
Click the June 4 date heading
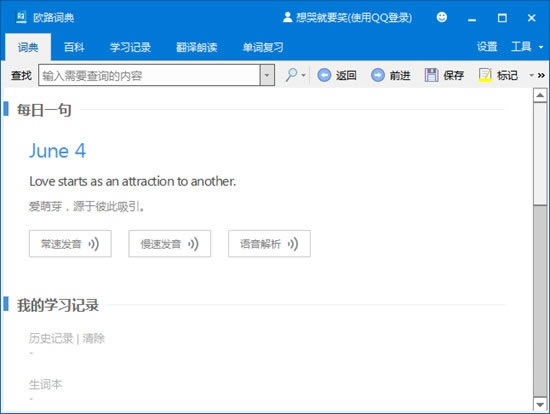click(58, 151)
